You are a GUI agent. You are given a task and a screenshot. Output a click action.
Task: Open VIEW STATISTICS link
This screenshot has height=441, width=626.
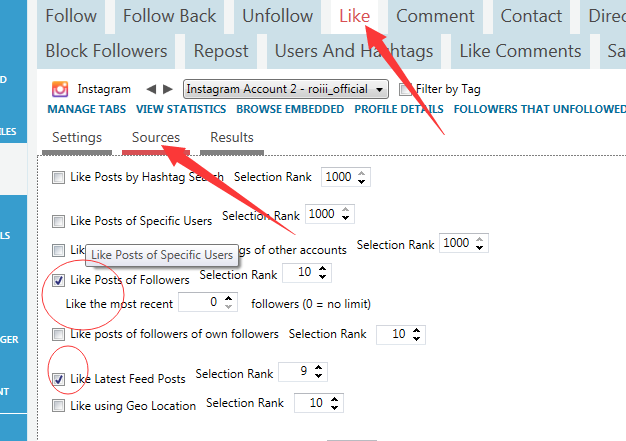(x=181, y=109)
